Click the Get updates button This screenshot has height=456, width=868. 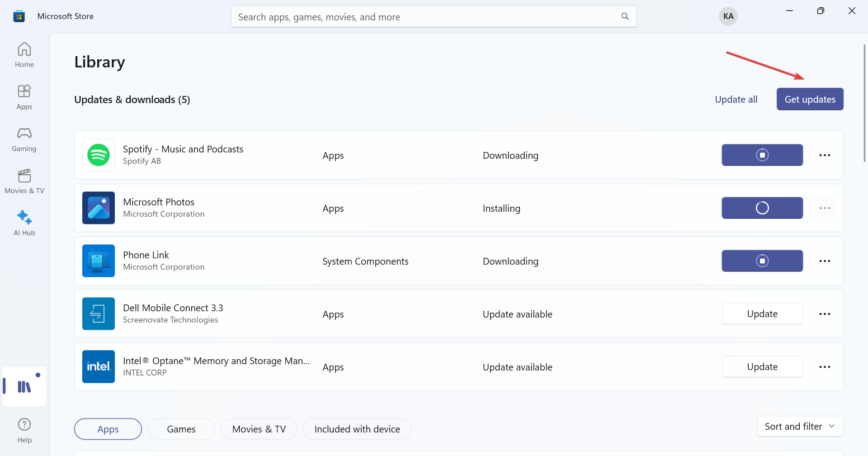(810, 99)
